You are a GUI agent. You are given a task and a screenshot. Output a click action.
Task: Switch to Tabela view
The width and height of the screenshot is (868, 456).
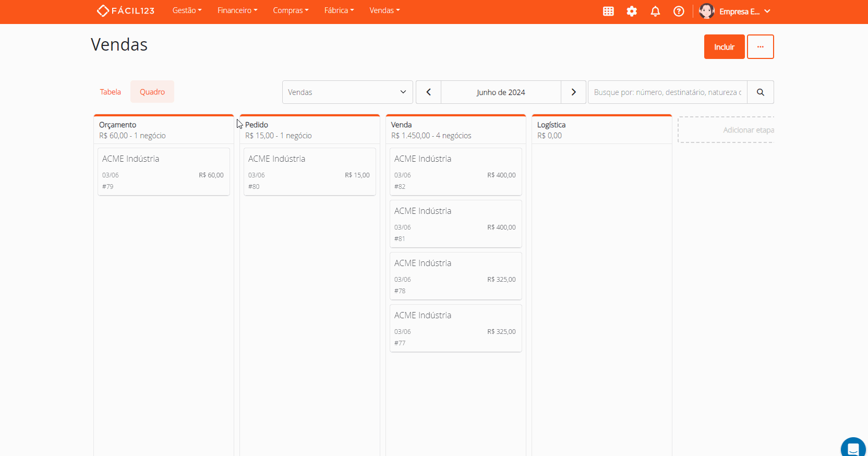110,92
